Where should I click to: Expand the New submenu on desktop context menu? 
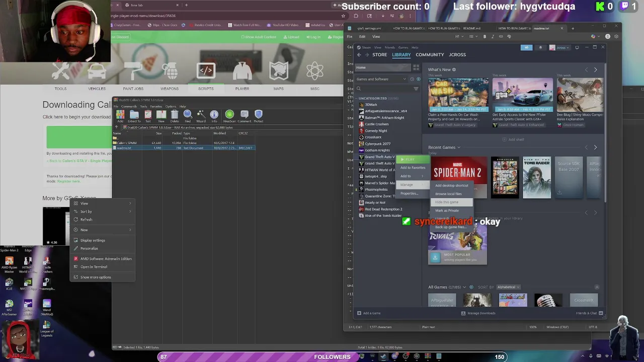(x=103, y=230)
